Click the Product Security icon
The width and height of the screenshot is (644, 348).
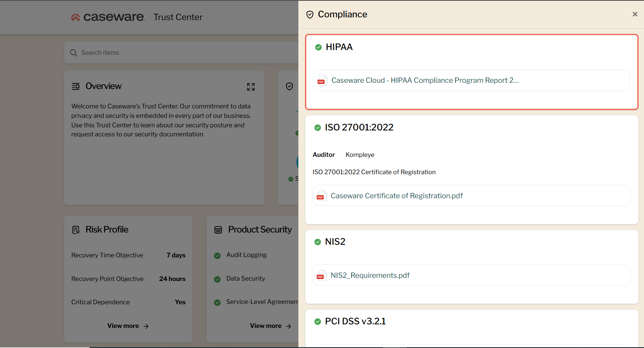(x=218, y=230)
